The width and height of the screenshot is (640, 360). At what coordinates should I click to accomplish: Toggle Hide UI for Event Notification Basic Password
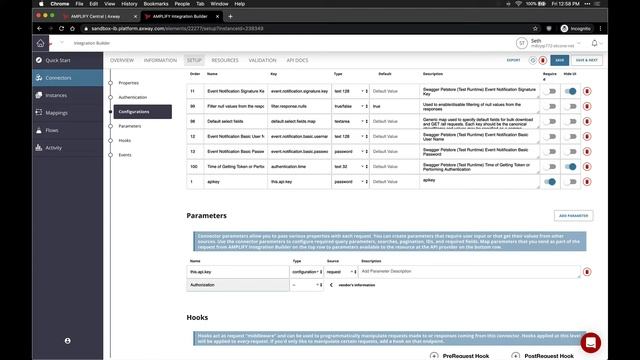570,152
